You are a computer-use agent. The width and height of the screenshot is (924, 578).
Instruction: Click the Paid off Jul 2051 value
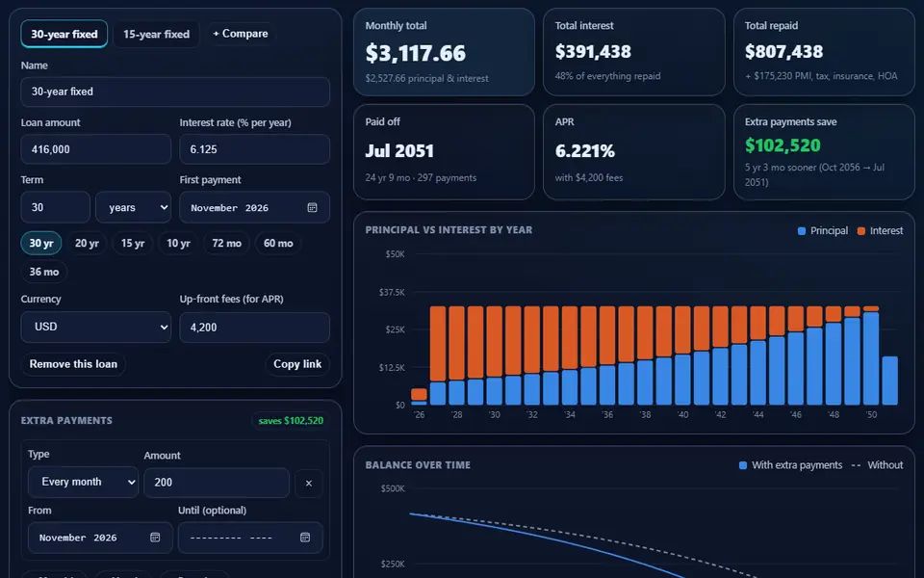pos(399,151)
